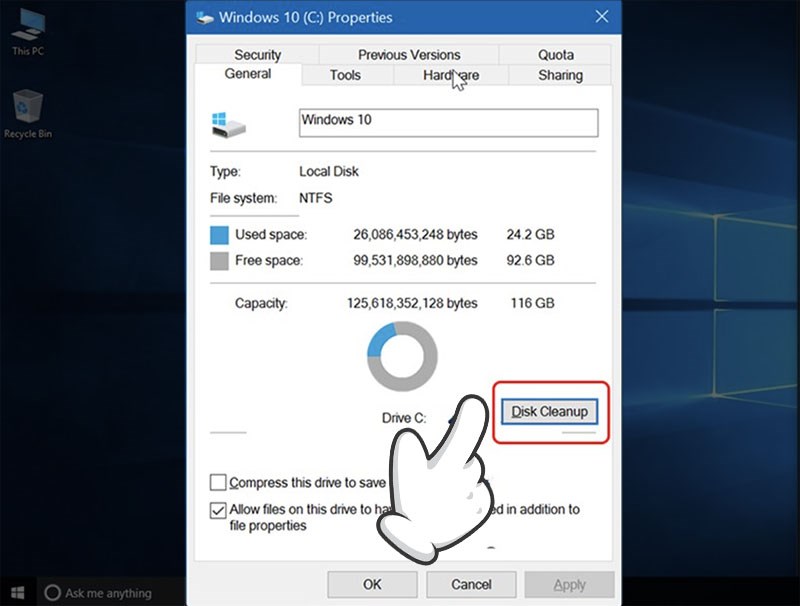Disable indexing of file contents
Image resolution: width=800 pixels, height=606 pixels.
pos(217,510)
